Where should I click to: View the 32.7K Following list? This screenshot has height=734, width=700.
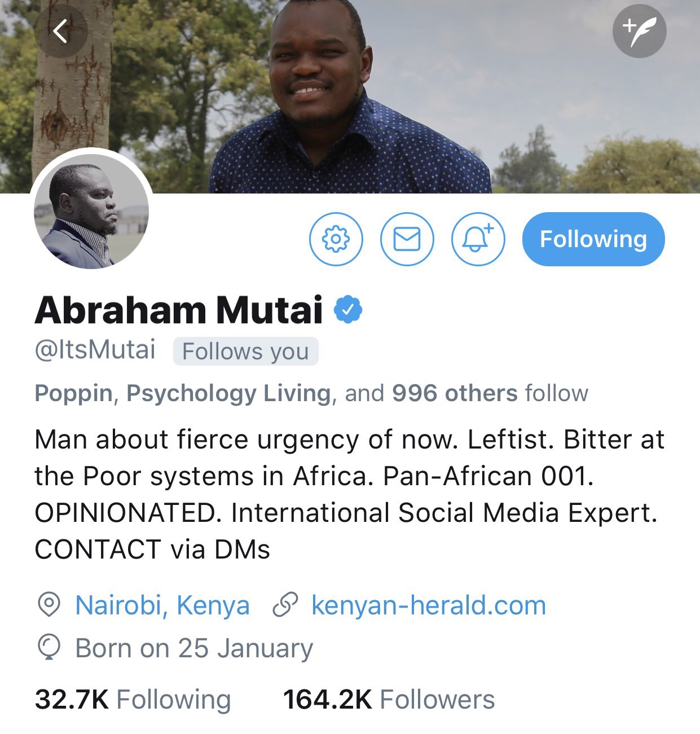pos(133,700)
